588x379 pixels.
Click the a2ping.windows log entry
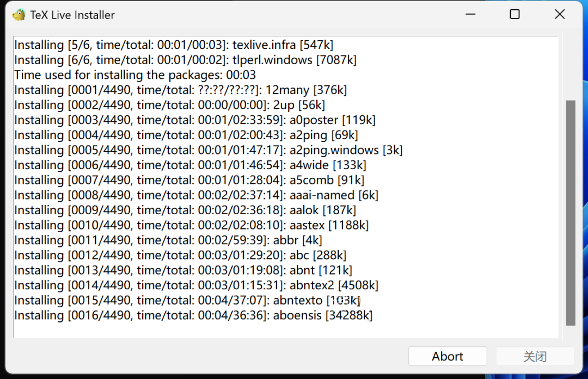pos(208,150)
